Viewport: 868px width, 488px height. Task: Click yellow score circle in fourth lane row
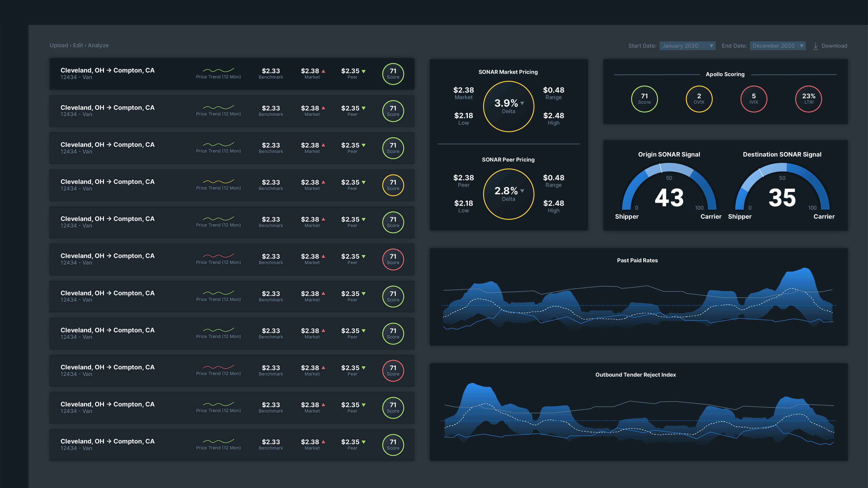pos(393,185)
